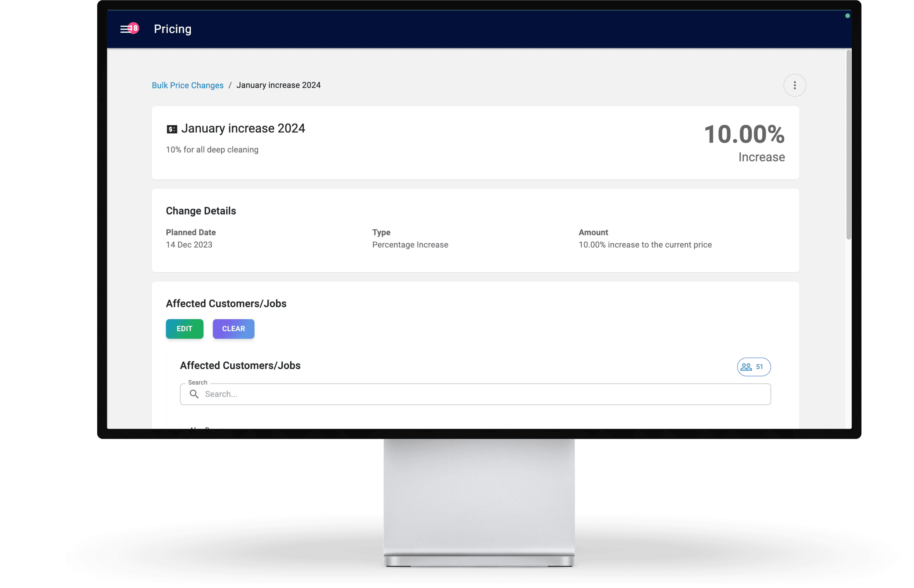Go back to Bulk Price Changes
The width and height of the screenshot is (914, 588).
tap(188, 85)
